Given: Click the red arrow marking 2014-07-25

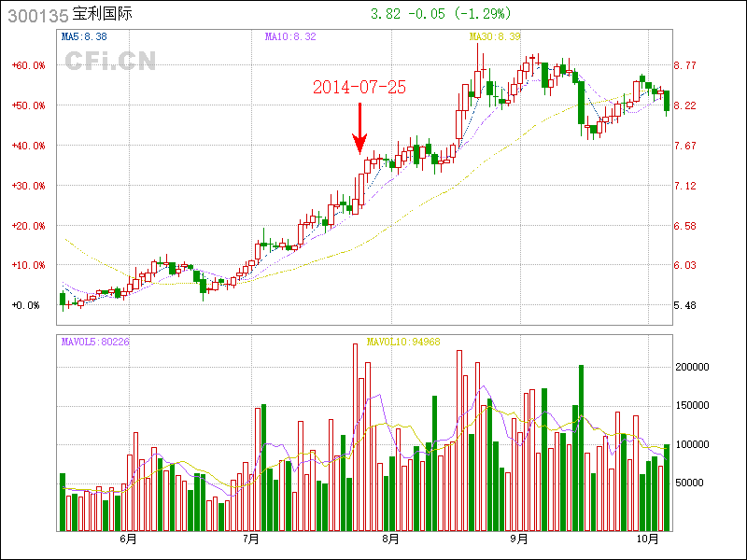Looking at the screenshot, I should (x=359, y=128).
